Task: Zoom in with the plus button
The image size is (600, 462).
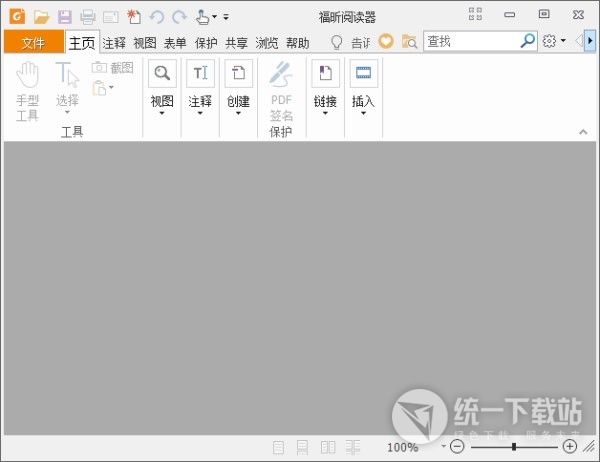Action: tap(570, 446)
